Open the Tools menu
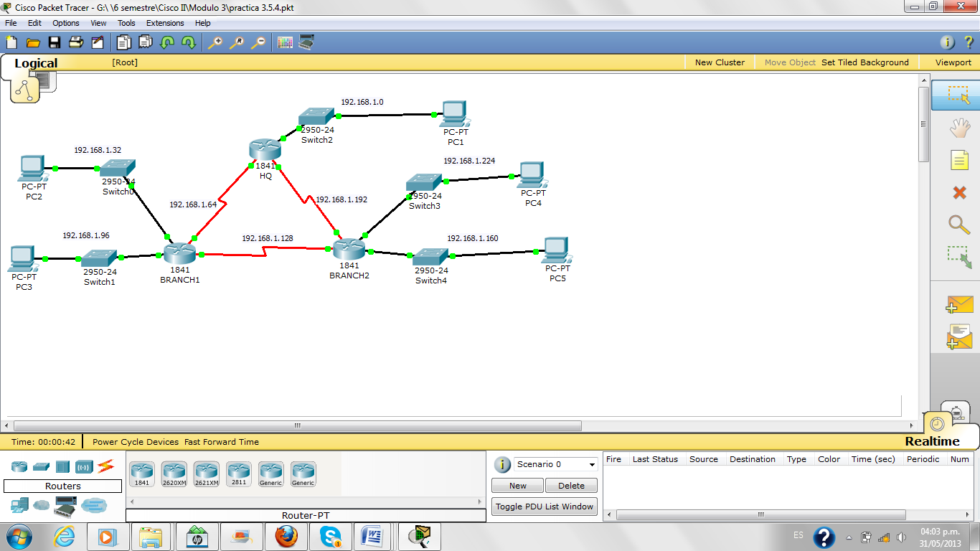Screen dimensions: 980x551 point(126,23)
